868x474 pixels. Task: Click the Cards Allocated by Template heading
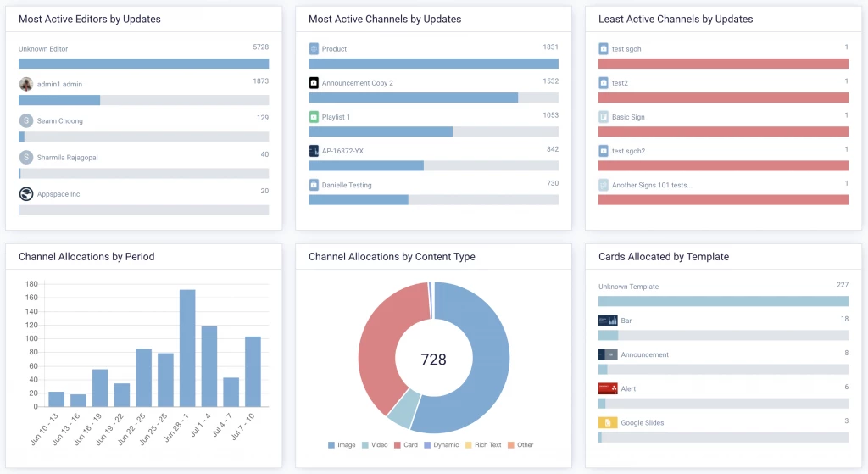click(664, 257)
